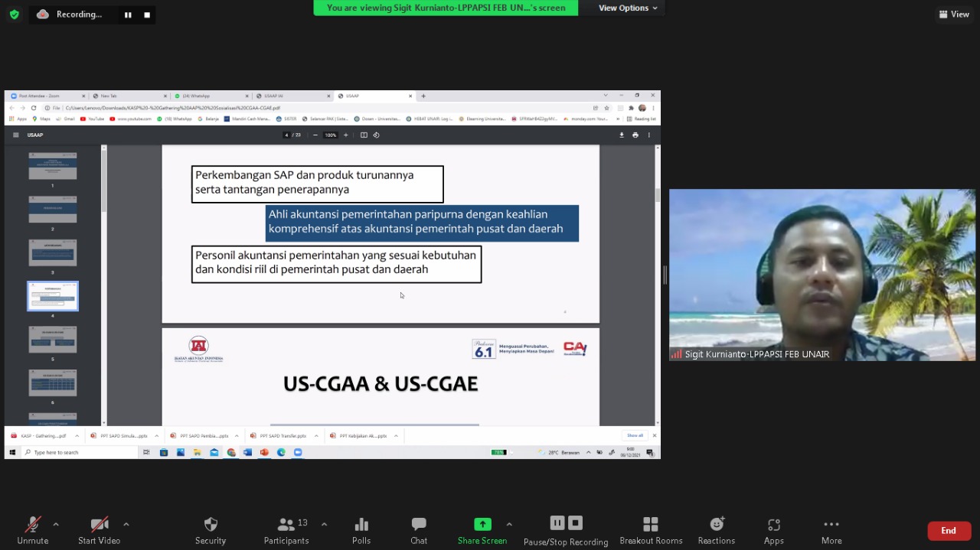
Task: Click the PDF page number field
Action: [286, 135]
